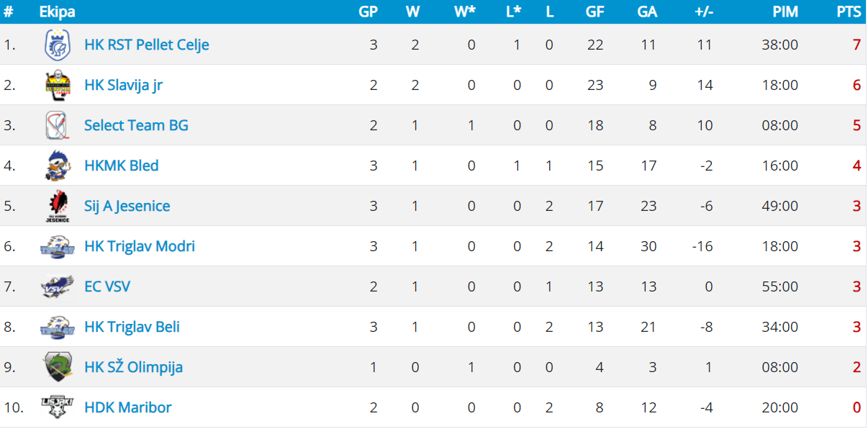The width and height of the screenshot is (868, 429).
Task: Open the HKMK Bled team link
Action: (x=121, y=166)
